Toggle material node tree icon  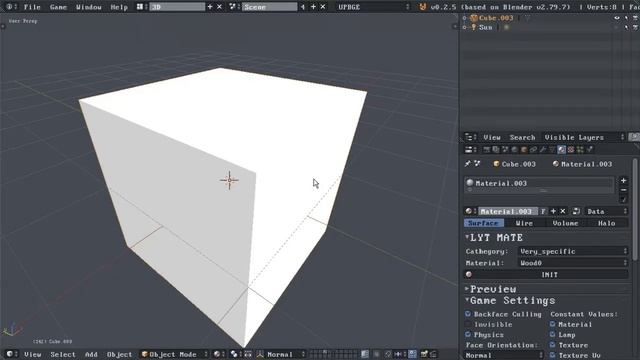pyautogui.click(x=576, y=211)
